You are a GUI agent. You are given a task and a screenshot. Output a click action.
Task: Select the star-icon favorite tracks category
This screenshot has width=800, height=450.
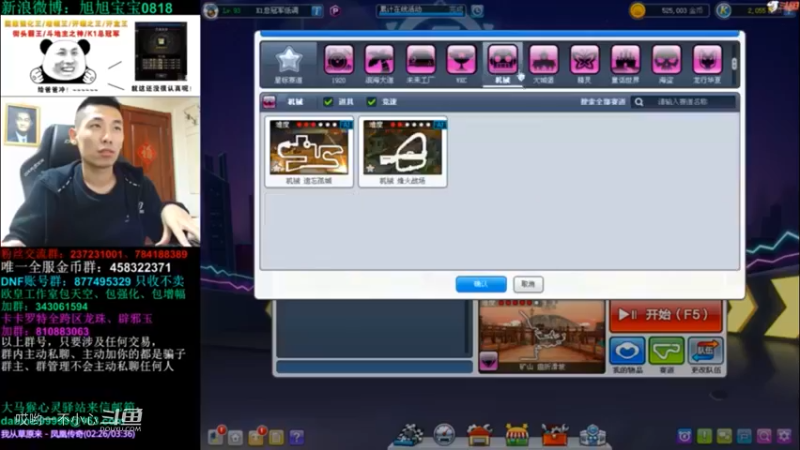(x=289, y=64)
